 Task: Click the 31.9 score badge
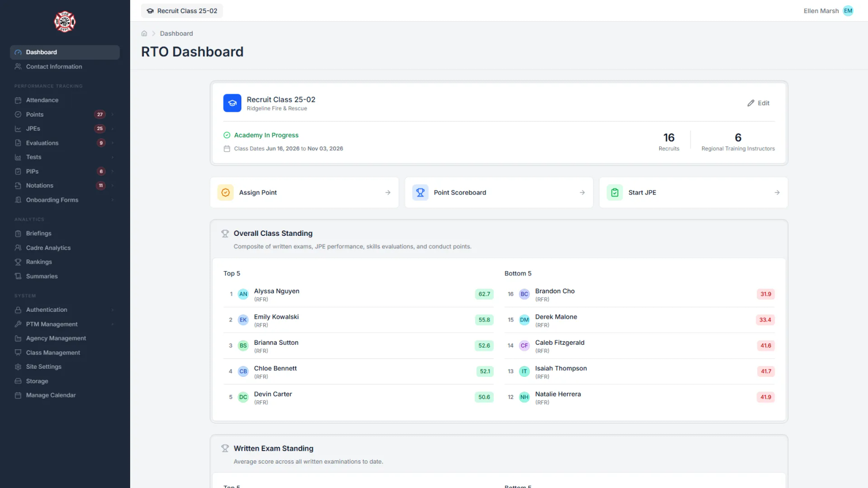point(765,294)
